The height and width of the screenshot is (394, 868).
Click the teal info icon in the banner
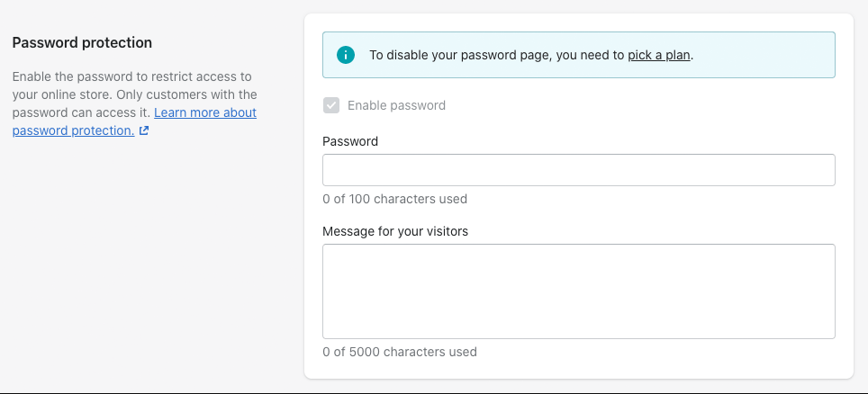[x=345, y=55]
